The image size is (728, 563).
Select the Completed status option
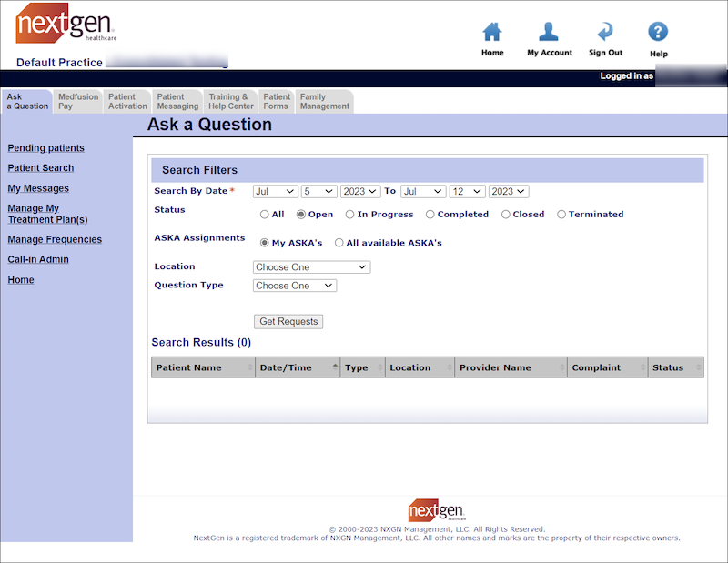coord(430,215)
